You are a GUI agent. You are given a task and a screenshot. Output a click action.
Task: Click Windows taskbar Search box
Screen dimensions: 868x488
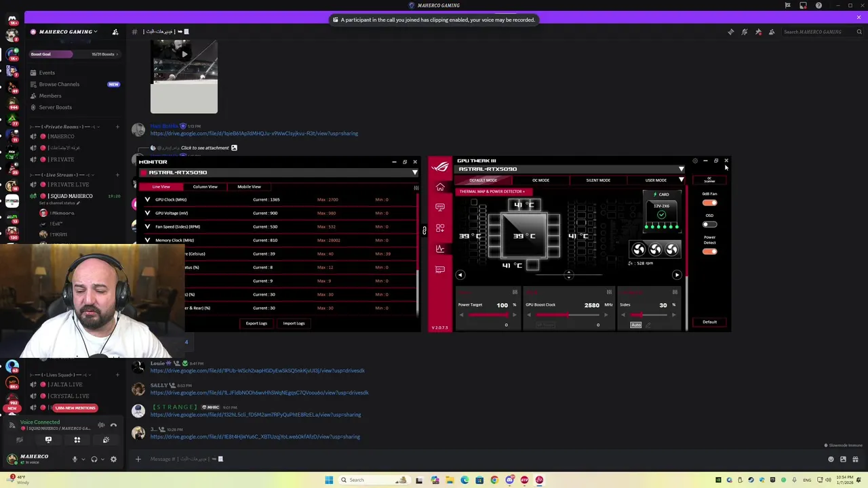click(374, 480)
